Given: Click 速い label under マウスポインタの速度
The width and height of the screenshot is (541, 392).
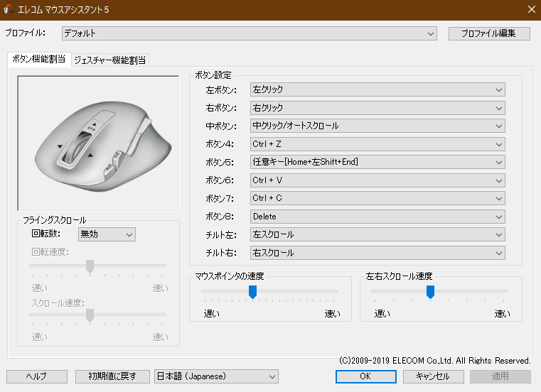Looking at the screenshot, I should 332,314.
